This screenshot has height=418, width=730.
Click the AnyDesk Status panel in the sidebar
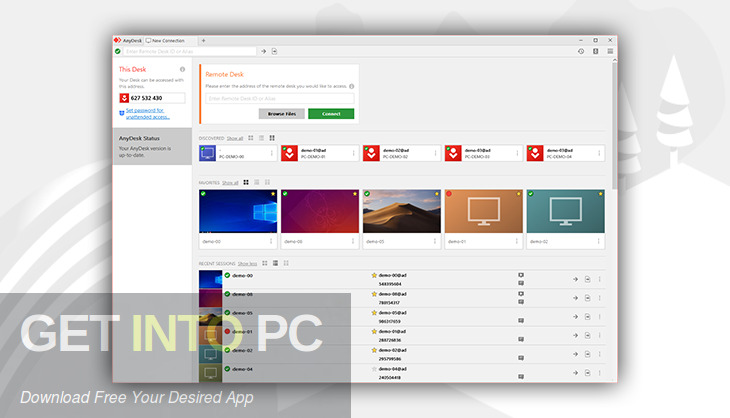click(152, 146)
